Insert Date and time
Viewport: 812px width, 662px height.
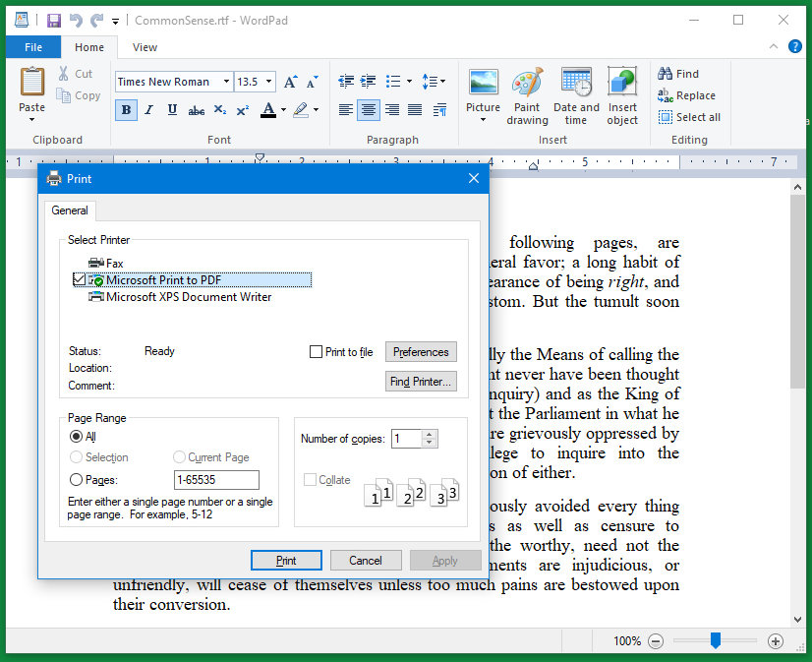click(576, 96)
